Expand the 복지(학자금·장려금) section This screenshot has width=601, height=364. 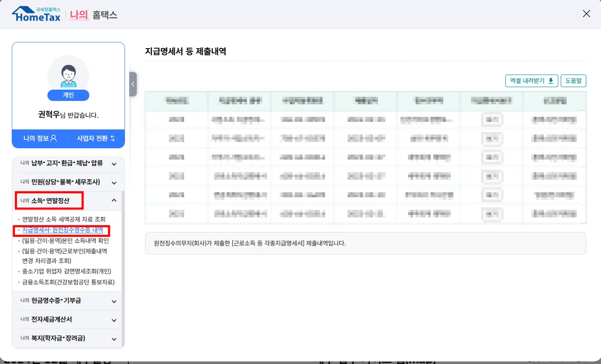point(67,338)
